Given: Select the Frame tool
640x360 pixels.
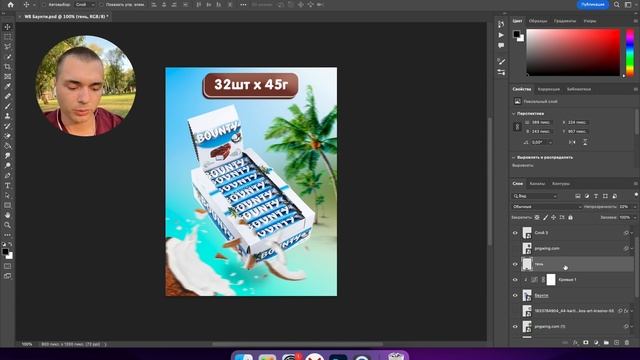Looking at the screenshot, I should (7, 76).
